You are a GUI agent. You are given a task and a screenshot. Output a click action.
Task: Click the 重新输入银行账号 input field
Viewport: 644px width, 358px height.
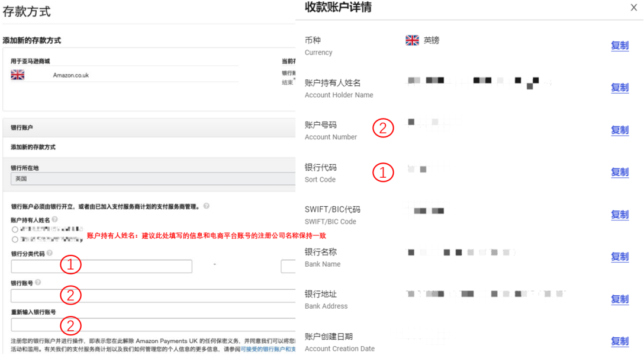tap(153, 325)
